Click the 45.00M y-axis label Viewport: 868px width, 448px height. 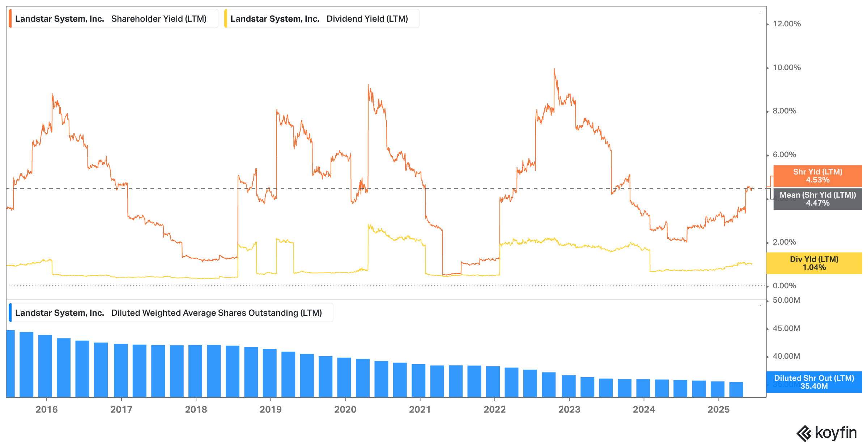pyautogui.click(x=786, y=328)
